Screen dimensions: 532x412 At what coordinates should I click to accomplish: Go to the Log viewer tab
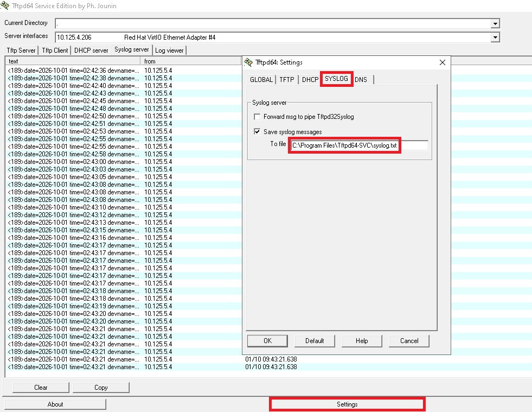pos(169,50)
